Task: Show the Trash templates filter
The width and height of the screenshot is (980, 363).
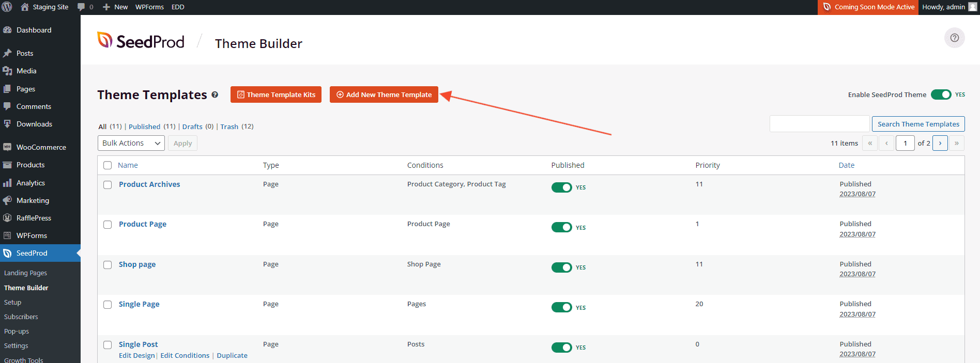Action: click(229, 127)
